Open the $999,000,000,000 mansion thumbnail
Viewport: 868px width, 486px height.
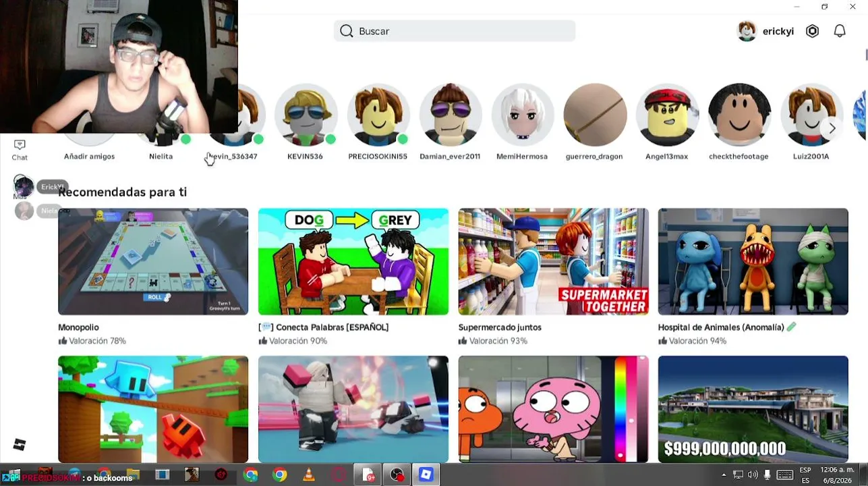tap(753, 409)
